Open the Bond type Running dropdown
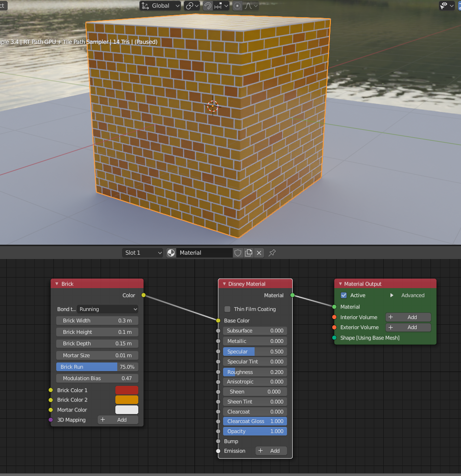Viewport: 461px width, 476px height. (108, 309)
